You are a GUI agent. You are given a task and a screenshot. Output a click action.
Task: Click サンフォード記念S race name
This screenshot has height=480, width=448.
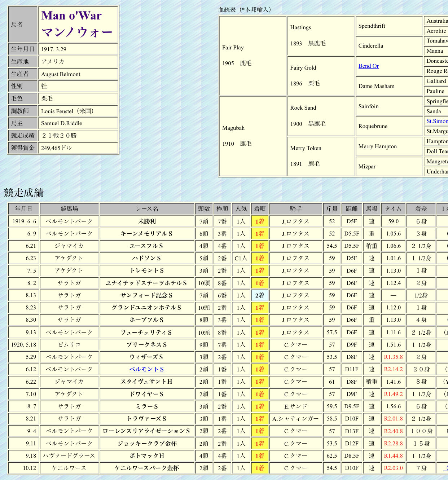coord(147,295)
